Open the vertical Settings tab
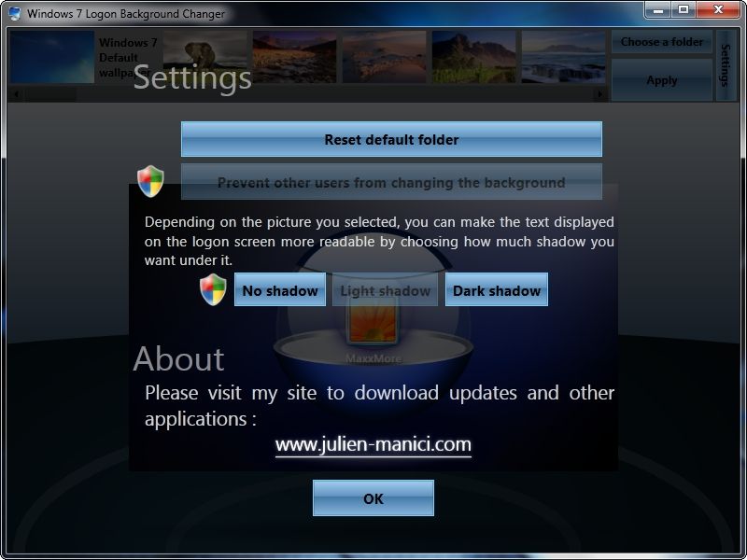The height and width of the screenshot is (560, 747). [726, 65]
